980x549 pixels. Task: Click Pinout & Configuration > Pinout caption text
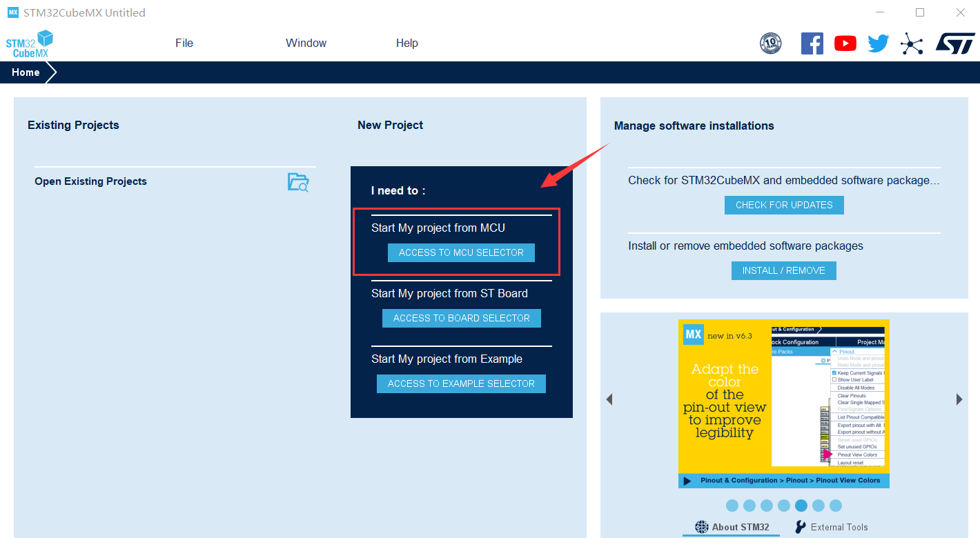tap(790, 481)
